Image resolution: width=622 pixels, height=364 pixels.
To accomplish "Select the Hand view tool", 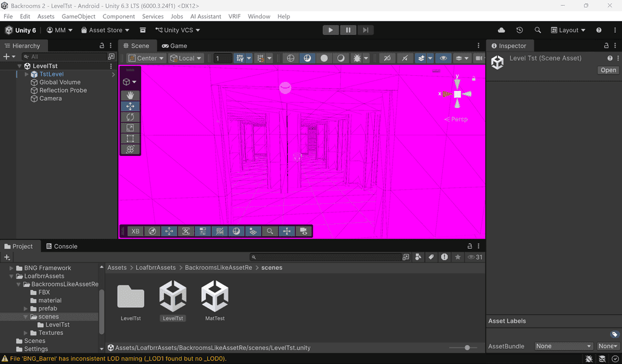I will pos(130,95).
